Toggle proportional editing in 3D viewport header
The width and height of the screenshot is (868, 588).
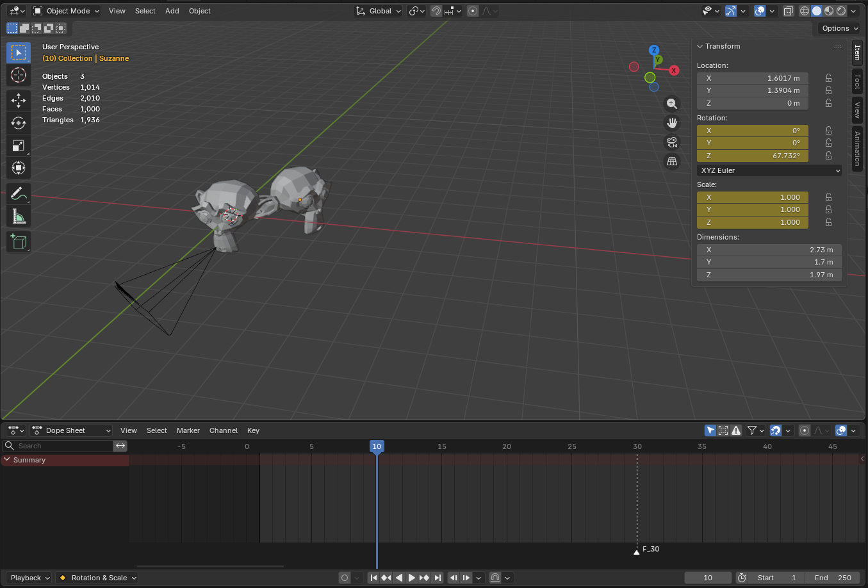coord(473,11)
